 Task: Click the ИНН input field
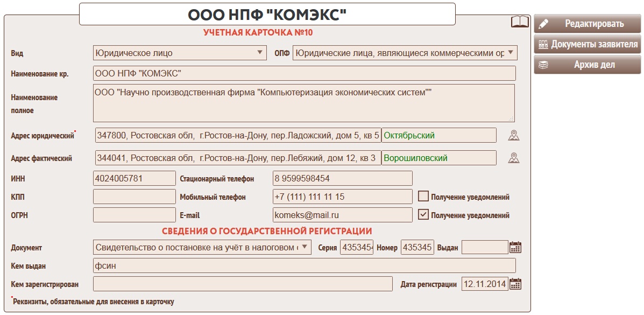point(134,178)
